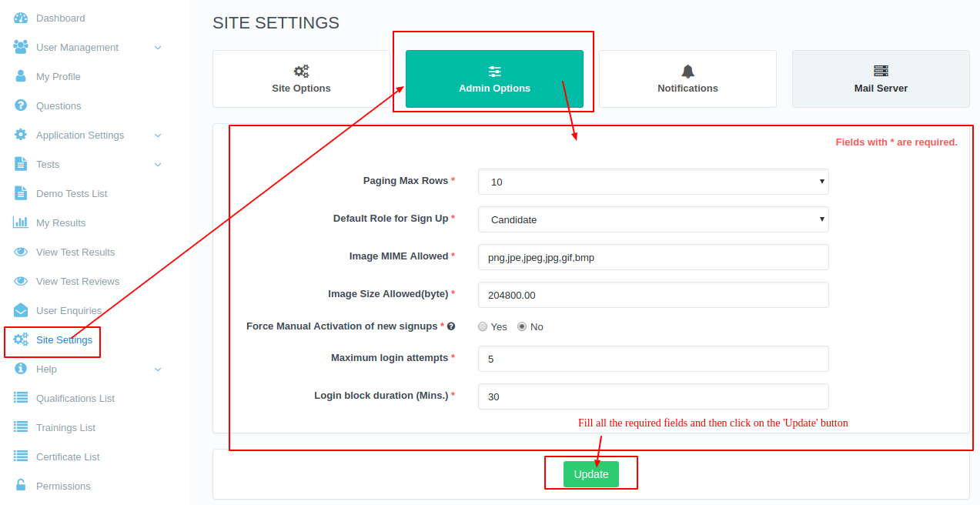
Task: Select No for Force Manual Activation
Action: 522,326
